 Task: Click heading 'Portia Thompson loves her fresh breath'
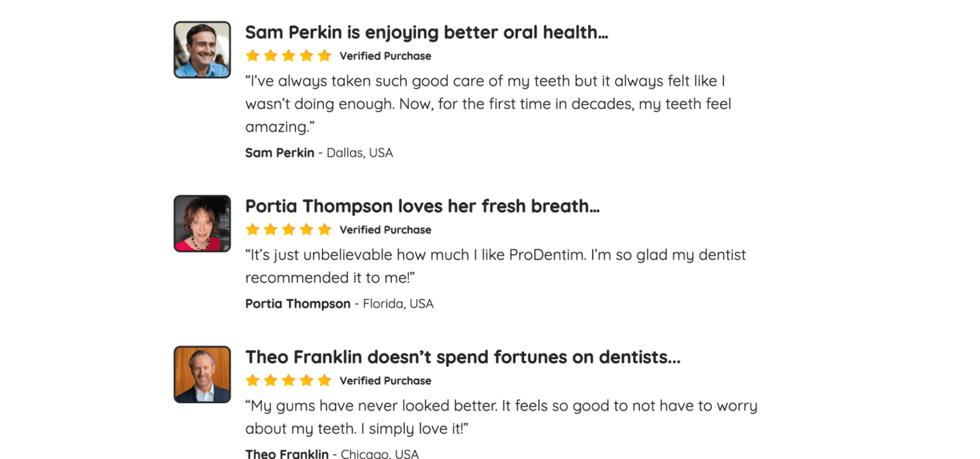pos(423,206)
